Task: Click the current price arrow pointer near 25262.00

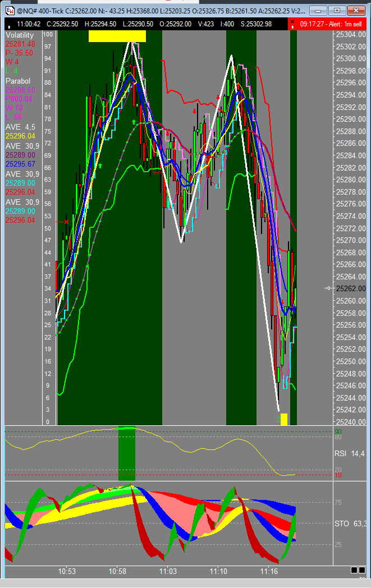Action: pos(329,288)
